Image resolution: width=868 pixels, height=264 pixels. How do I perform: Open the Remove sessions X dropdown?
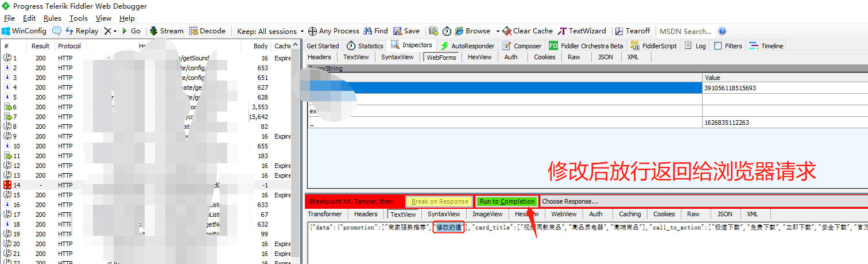[110, 31]
